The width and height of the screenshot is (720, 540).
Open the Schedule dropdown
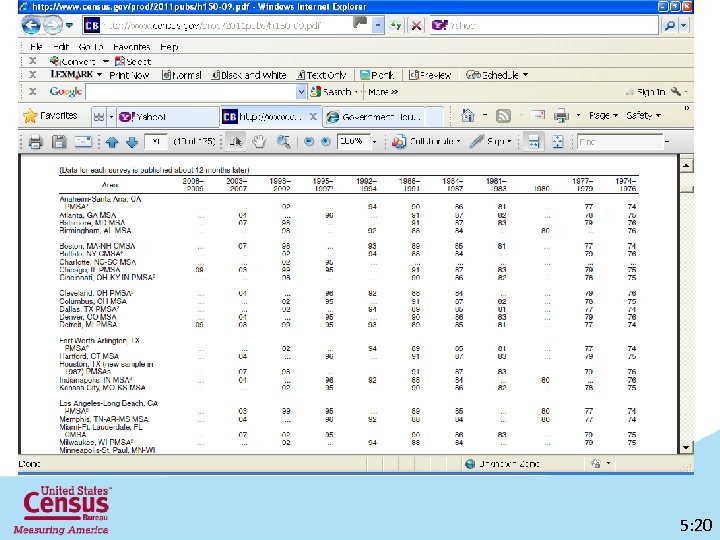tap(497, 75)
